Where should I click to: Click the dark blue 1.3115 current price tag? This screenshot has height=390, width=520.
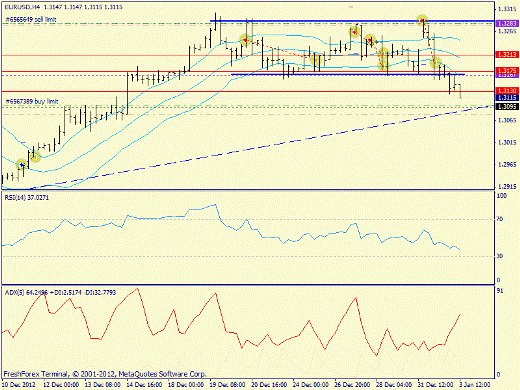507,97
